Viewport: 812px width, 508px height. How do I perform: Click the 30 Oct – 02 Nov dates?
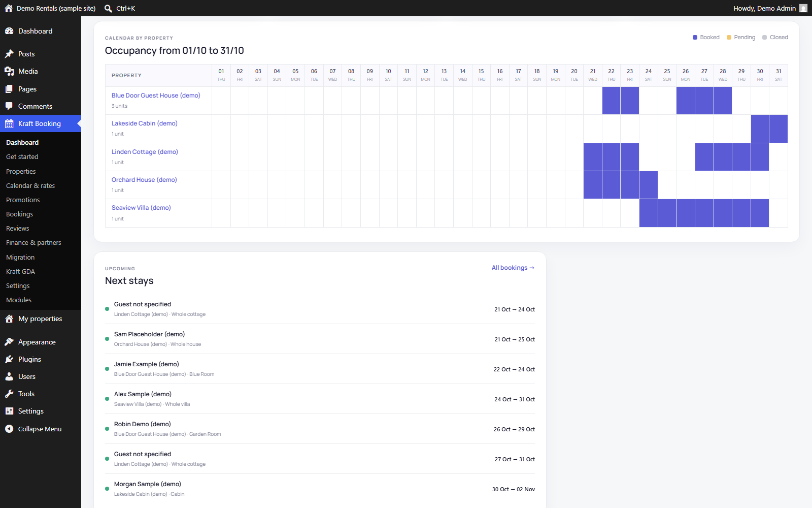(x=513, y=489)
